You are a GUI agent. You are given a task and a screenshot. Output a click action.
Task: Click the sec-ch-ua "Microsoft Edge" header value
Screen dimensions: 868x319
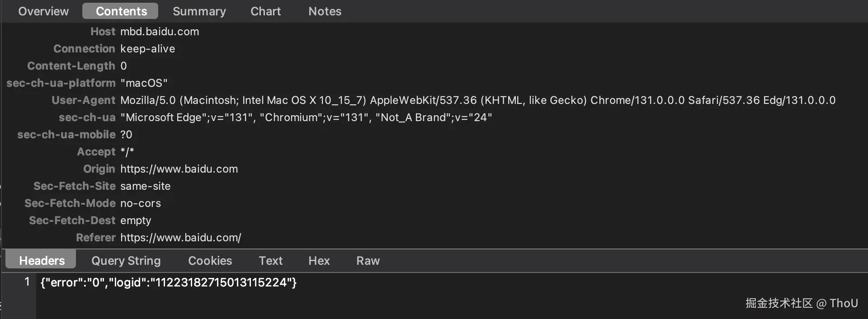pyautogui.click(x=306, y=117)
